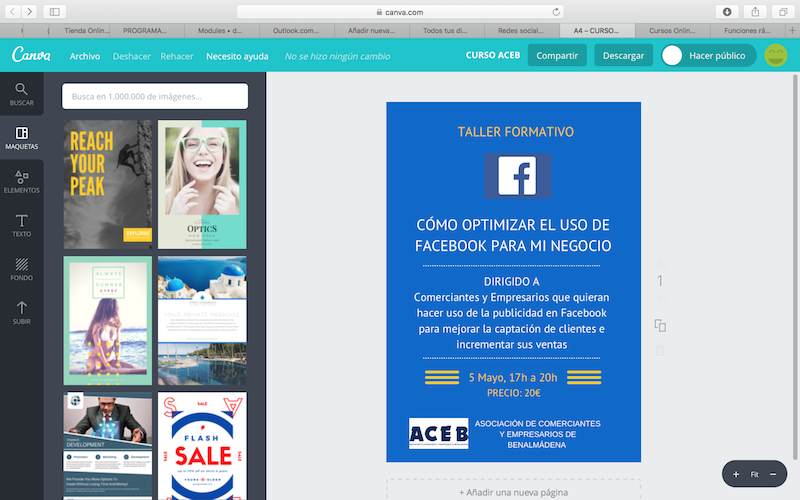800x500 pixels.
Task: Click the Compartir button
Action: pyautogui.click(x=557, y=55)
